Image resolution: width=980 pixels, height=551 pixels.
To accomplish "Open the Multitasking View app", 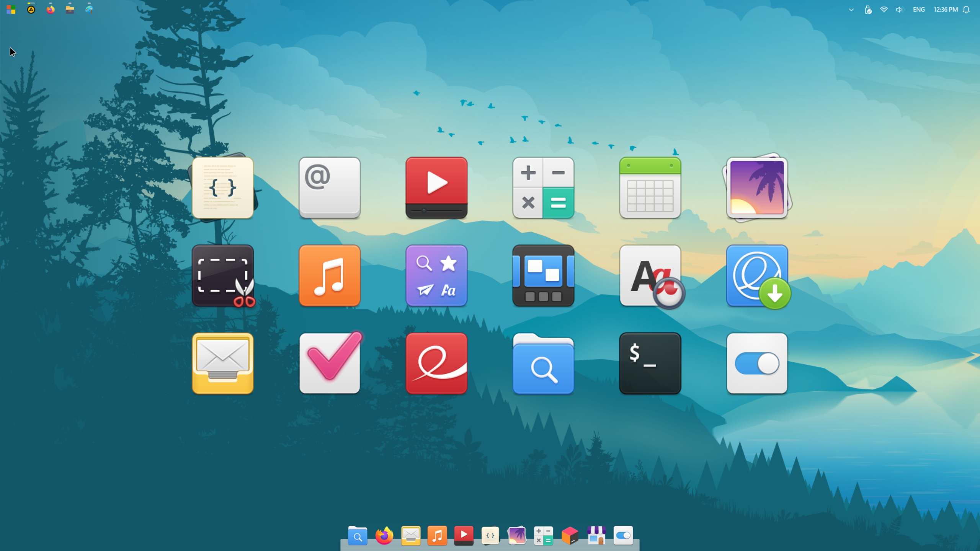I will coord(543,275).
